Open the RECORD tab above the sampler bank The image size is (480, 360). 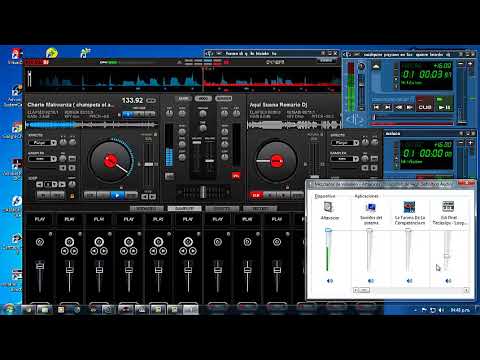pyautogui.click(x=260, y=209)
